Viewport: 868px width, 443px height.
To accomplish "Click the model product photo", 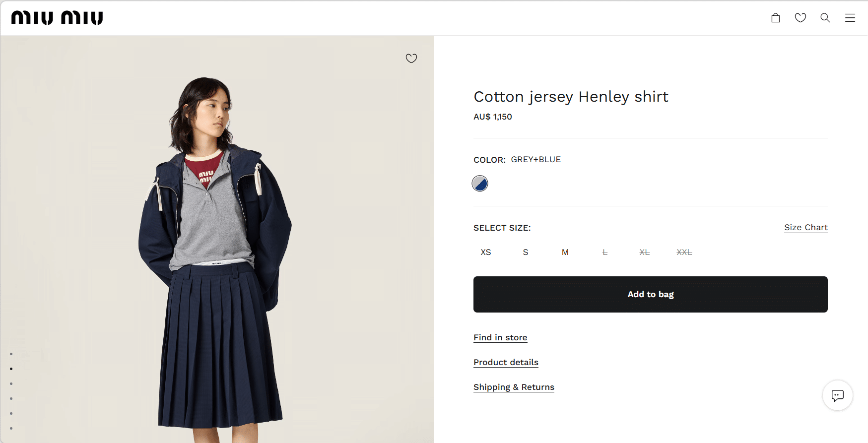I will tap(217, 248).
